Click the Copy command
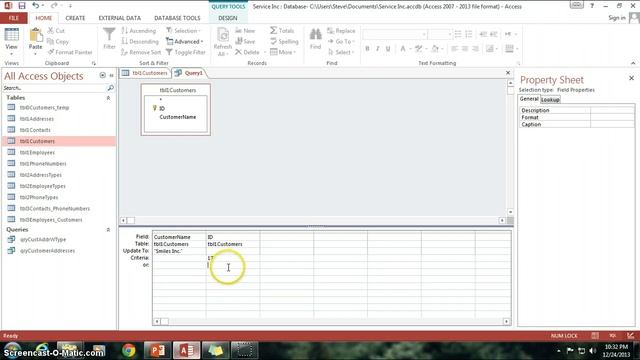Screen dimensions: 640x360 click(x=58, y=41)
